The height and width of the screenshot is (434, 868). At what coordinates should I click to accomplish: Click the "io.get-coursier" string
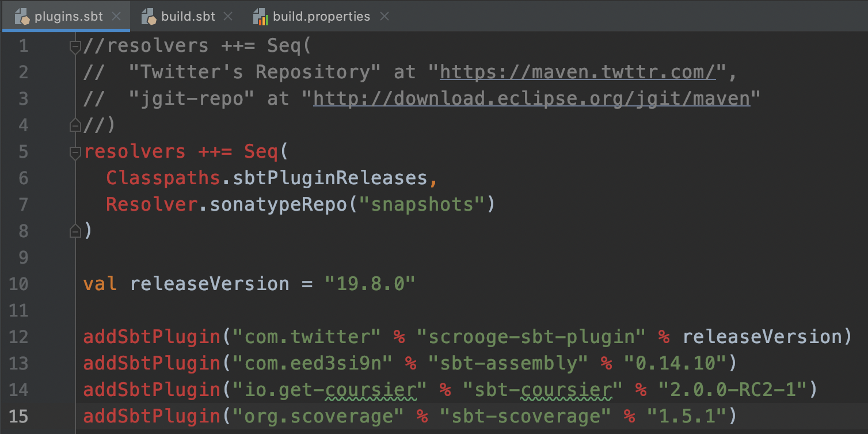tap(330, 390)
